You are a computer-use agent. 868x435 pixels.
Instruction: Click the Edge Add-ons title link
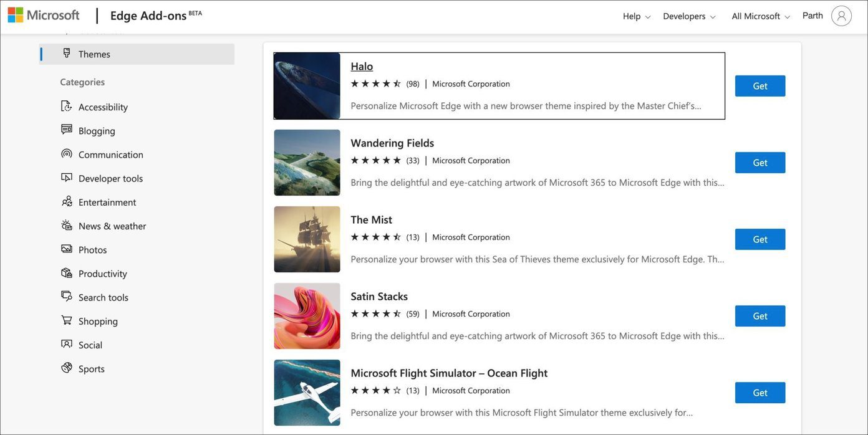point(148,16)
